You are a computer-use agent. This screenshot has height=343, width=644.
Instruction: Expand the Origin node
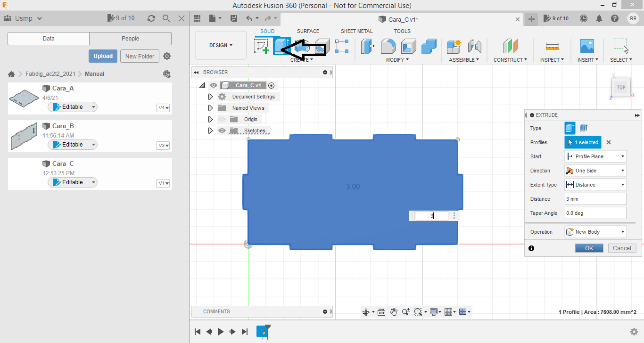211,119
